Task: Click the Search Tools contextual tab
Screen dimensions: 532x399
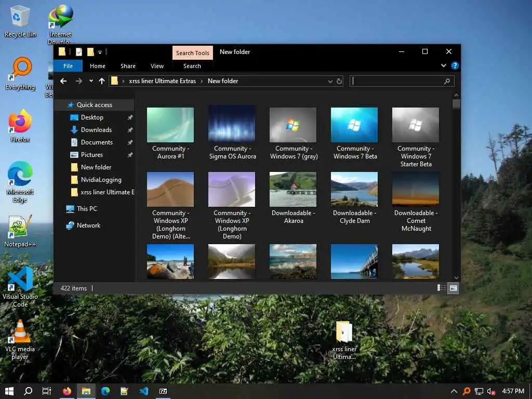Action: (x=192, y=53)
